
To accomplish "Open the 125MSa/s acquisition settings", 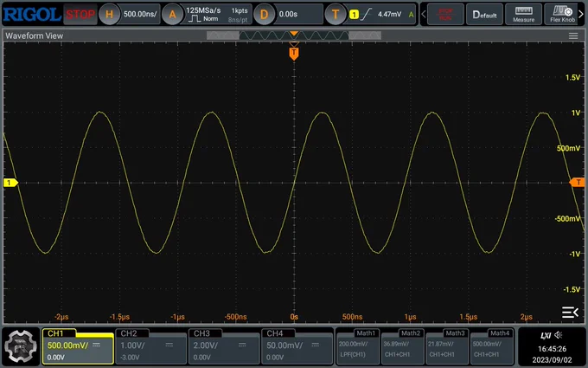I will tap(203, 10).
